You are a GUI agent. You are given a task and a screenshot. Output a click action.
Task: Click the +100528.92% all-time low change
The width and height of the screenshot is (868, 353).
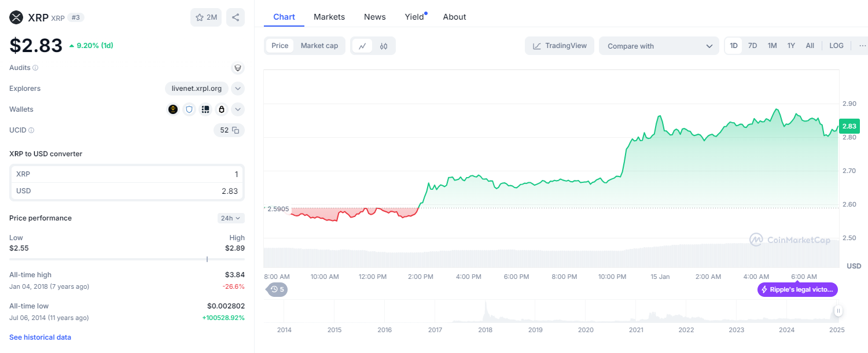(223, 318)
